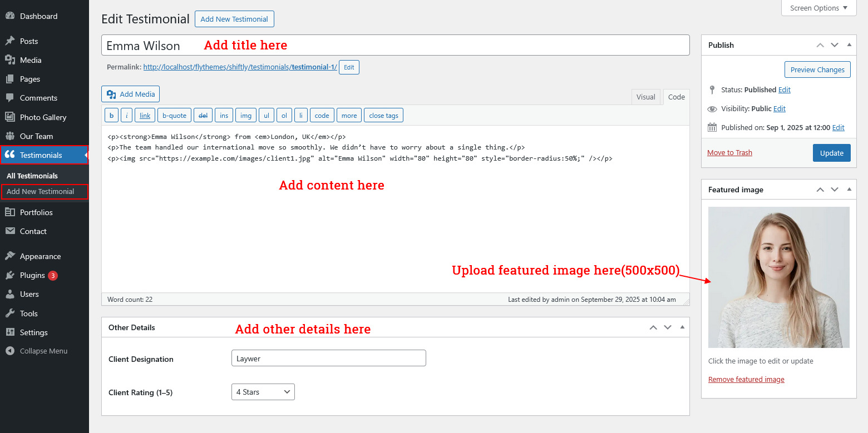Collapse the Other Details panel triangle

(x=682, y=327)
